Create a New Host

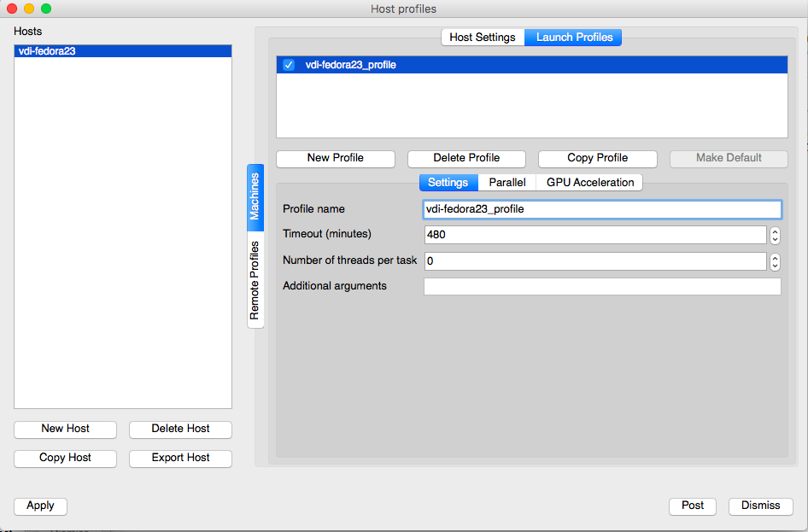coord(66,430)
